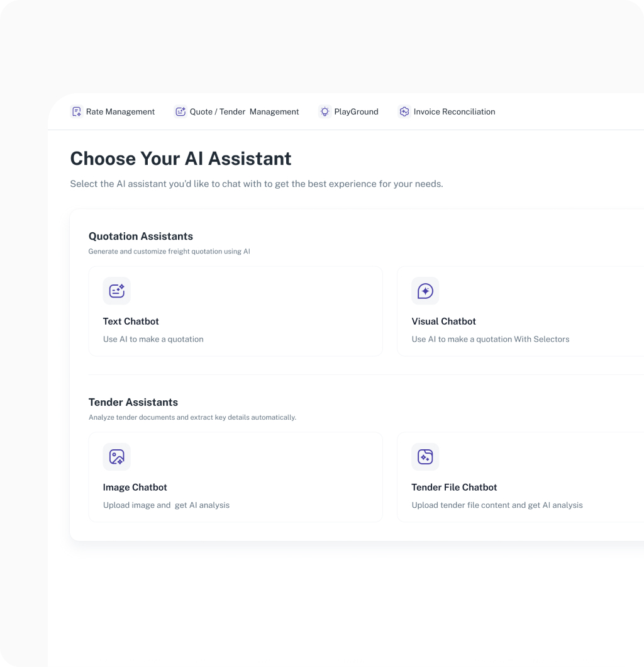The width and height of the screenshot is (644, 667).
Task: Click 'Upload tender file content and get AI analysis'
Action: click(497, 505)
